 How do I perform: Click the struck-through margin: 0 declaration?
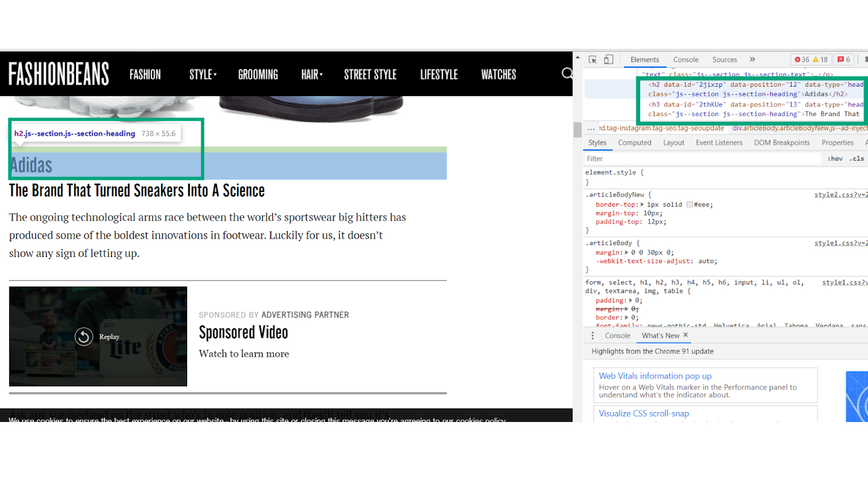coord(617,309)
